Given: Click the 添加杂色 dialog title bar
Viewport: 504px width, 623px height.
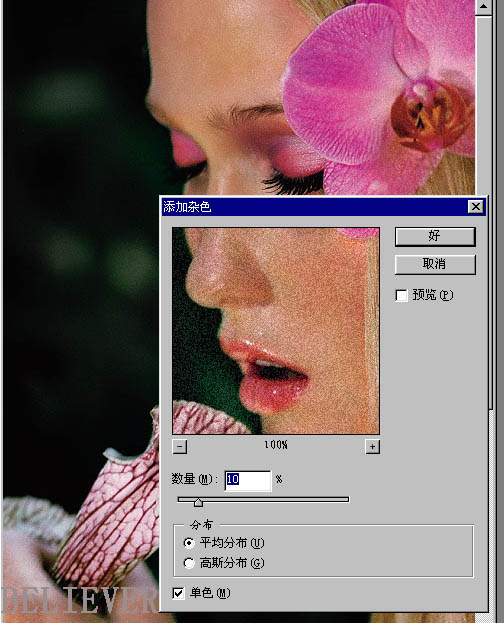Looking at the screenshot, I should pyautogui.click(x=314, y=207).
